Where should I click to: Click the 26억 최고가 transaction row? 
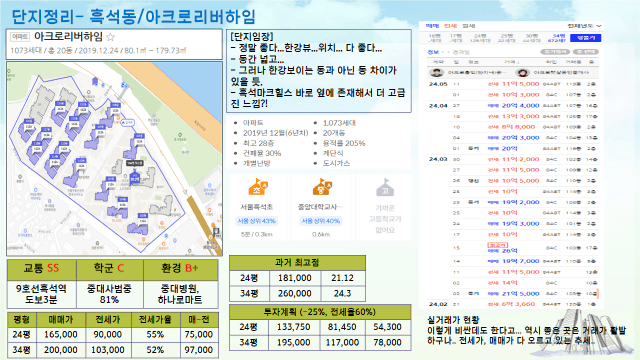513,248
